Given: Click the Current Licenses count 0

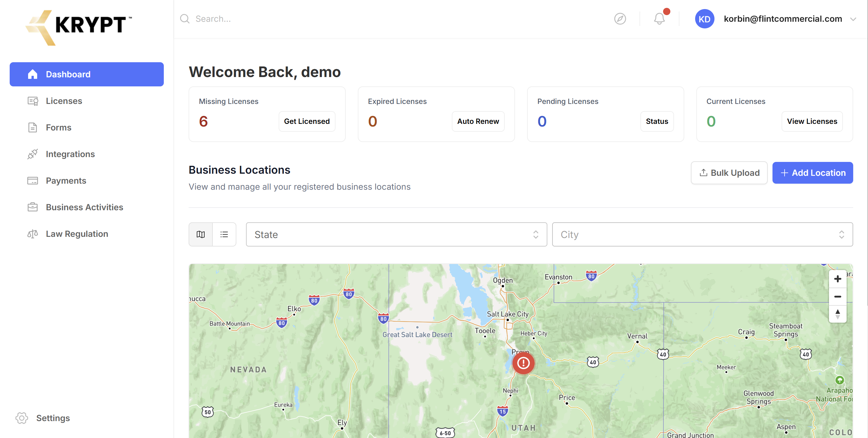Looking at the screenshot, I should click(x=711, y=121).
